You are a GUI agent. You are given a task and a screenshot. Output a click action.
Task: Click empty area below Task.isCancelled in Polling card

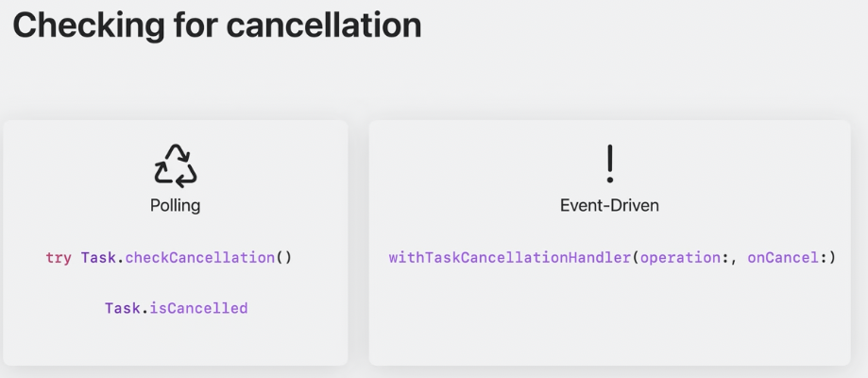tap(176, 341)
